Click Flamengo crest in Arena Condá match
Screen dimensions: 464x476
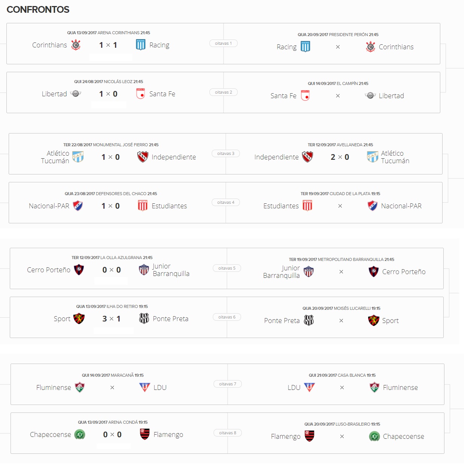[x=145, y=434]
